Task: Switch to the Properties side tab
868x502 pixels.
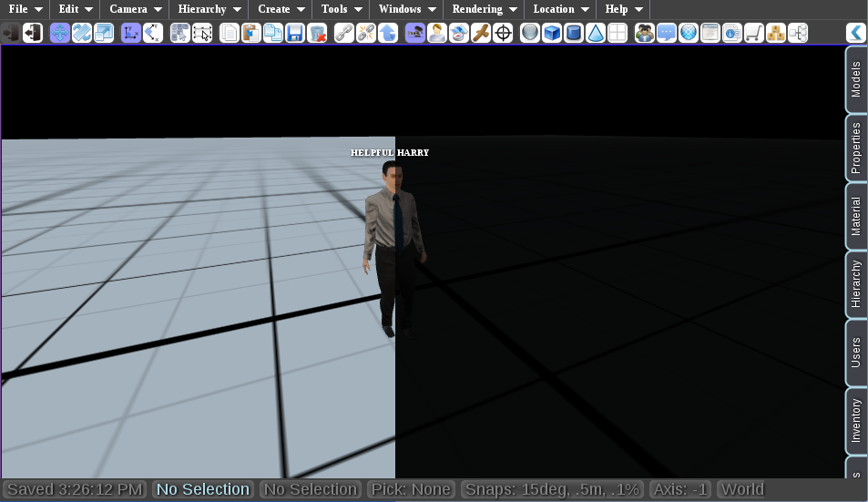Action: (x=856, y=148)
